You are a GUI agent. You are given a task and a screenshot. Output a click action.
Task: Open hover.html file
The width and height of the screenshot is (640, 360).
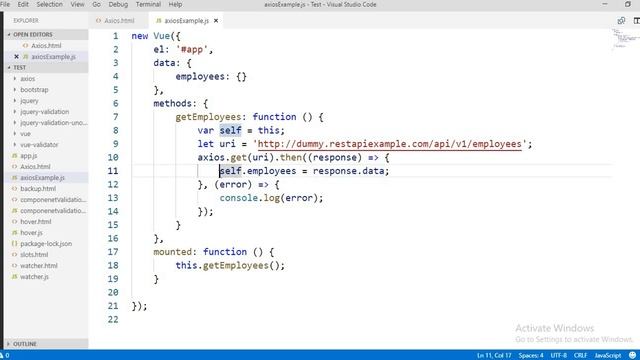click(36, 222)
